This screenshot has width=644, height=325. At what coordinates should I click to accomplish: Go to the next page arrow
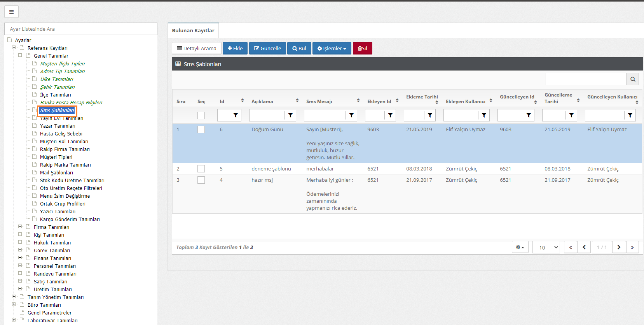coord(619,247)
